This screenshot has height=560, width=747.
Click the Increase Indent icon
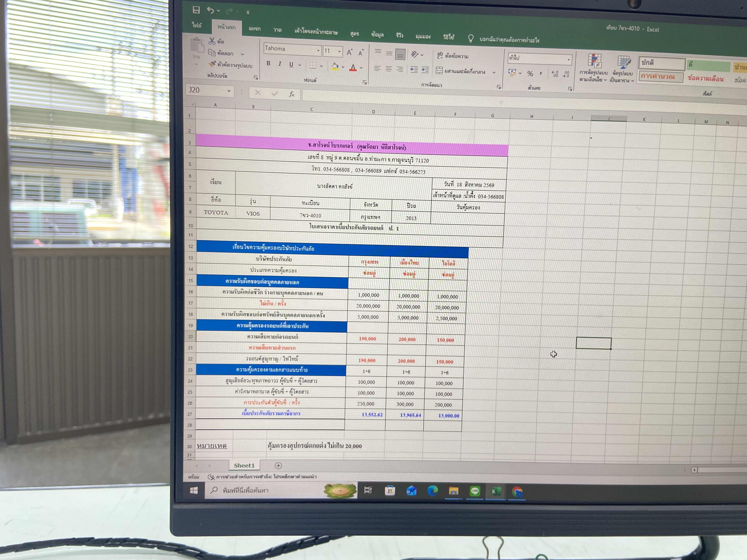coord(425,70)
